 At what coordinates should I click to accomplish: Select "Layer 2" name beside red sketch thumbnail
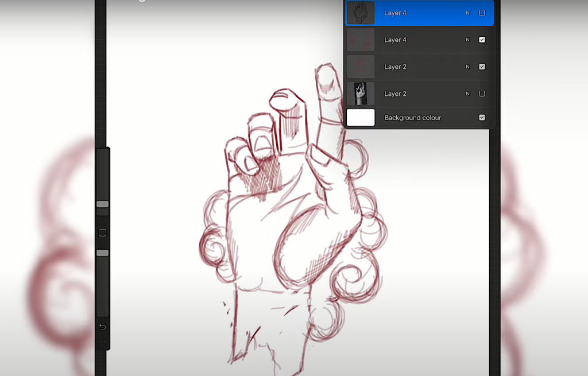pos(395,67)
